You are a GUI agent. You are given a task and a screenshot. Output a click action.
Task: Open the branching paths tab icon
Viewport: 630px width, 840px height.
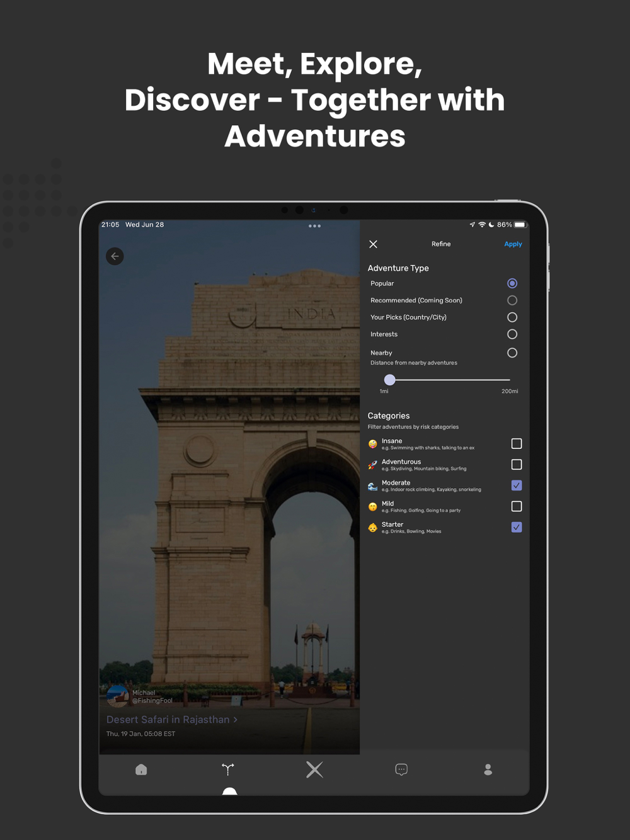[x=228, y=769]
